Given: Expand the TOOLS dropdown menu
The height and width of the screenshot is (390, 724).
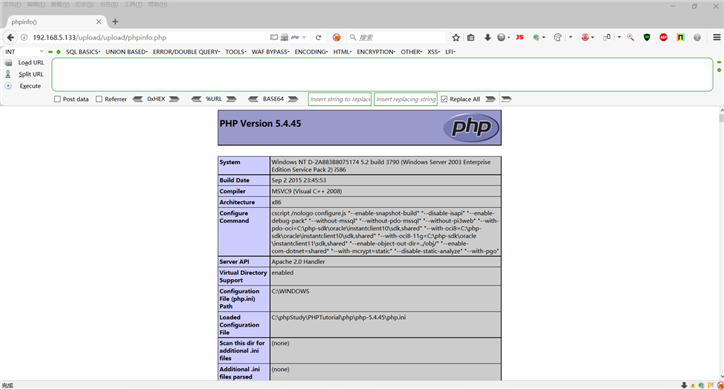Looking at the screenshot, I should tap(236, 52).
